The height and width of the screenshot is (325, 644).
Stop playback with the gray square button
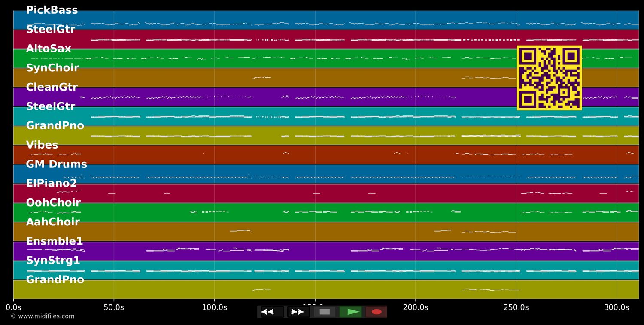click(x=325, y=312)
